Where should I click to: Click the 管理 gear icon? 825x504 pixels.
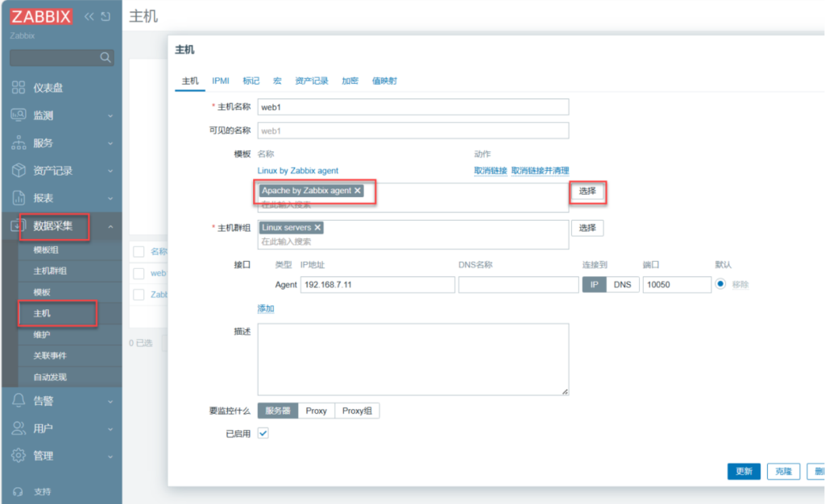pos(19,456)
